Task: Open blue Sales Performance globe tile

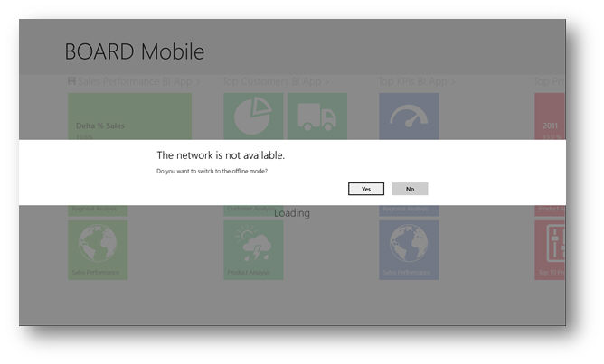Action: tap(409, 249)
